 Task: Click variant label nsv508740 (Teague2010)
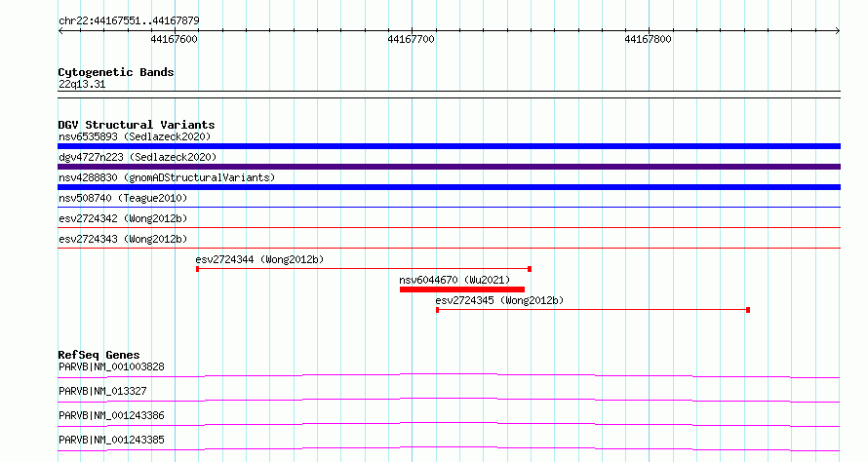[123, 198]
